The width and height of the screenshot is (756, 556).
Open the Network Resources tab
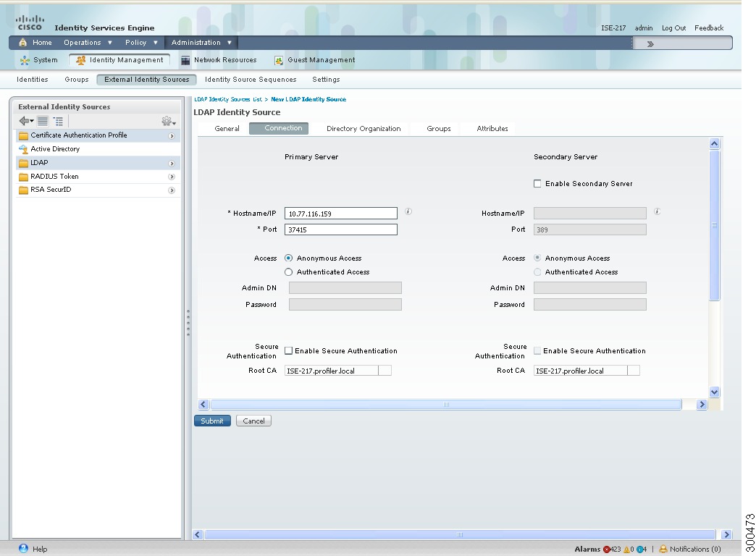coord(219,60)
